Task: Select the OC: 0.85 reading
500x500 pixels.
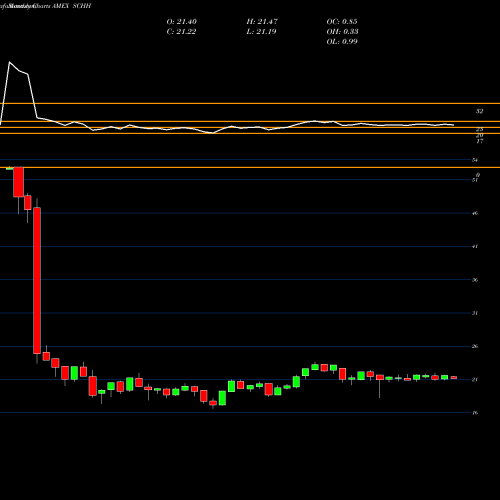Action: coord(342,22)
